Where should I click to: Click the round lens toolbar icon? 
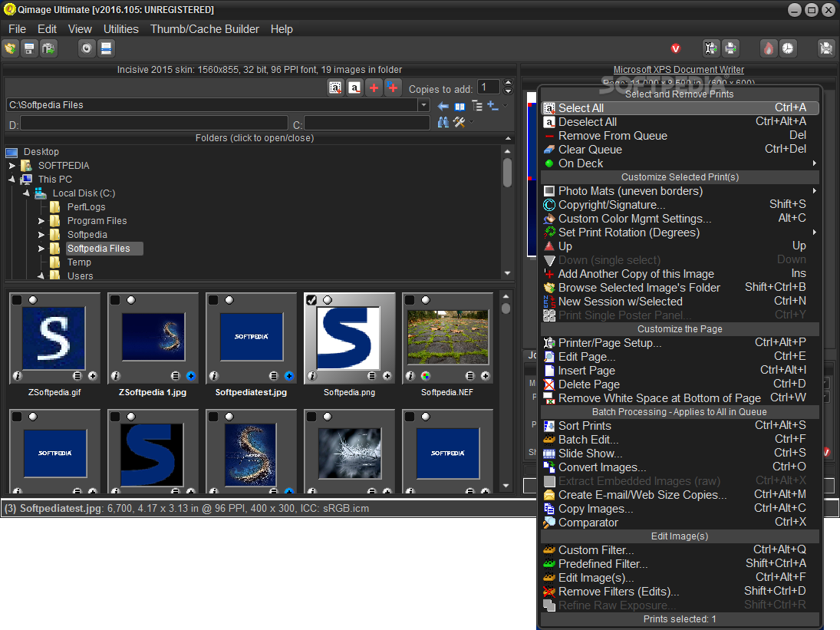coord(86,49)
